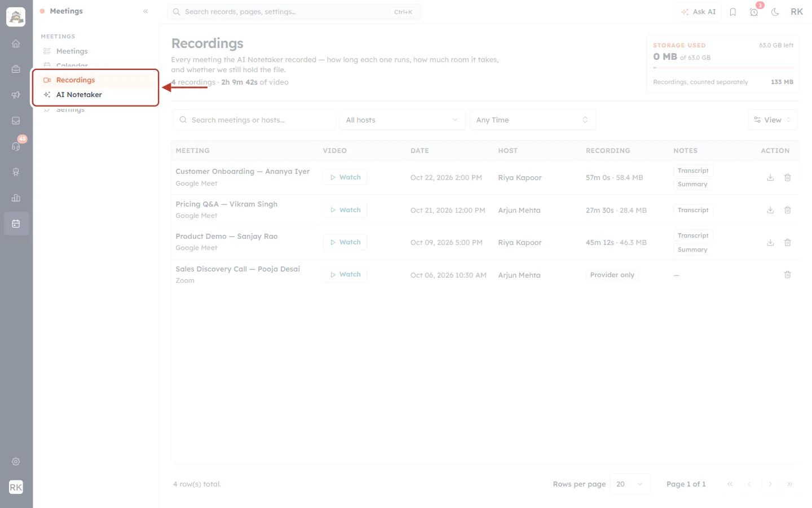Collapse the Meetings sidebar panel
This screenshot has height=508, width=812.
(x=145, y=11)
